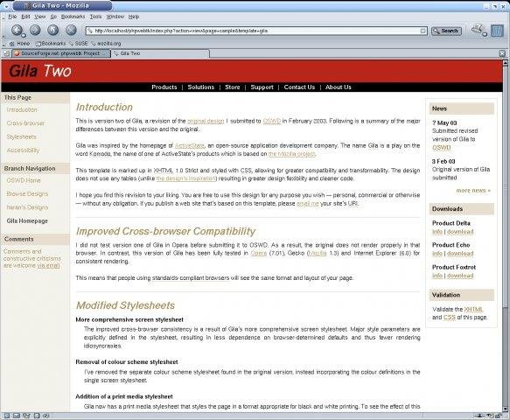This screenshot has width=510, height=420.
Task: Reload the page with the Reload button
Action: click(53, 31)
